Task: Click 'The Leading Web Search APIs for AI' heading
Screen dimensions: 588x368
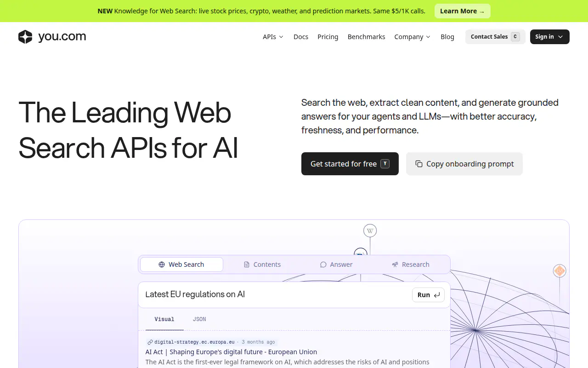Action: [128, 130]
